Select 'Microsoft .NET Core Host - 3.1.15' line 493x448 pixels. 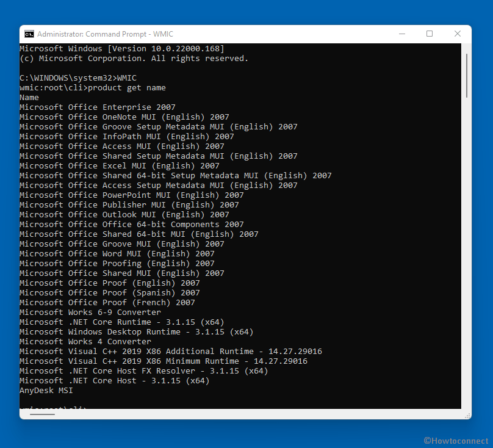click(x=115, y=380)
